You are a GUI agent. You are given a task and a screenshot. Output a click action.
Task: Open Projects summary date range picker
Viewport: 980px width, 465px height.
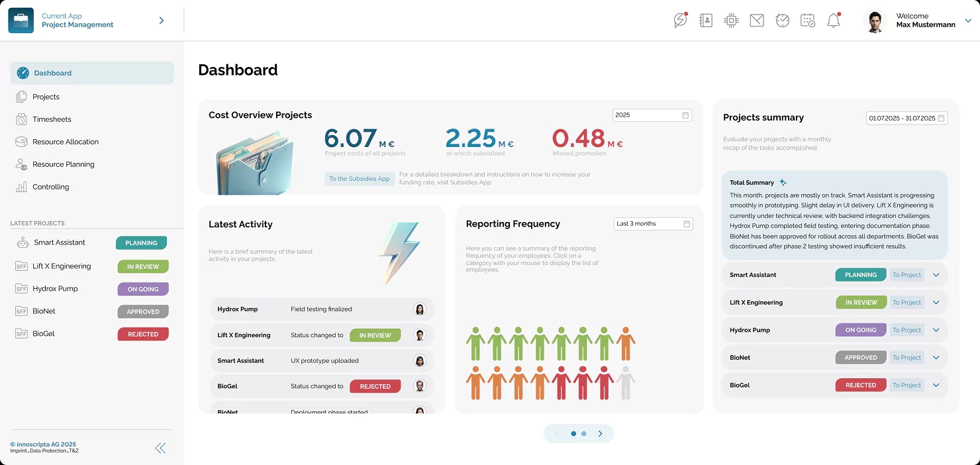906,118
